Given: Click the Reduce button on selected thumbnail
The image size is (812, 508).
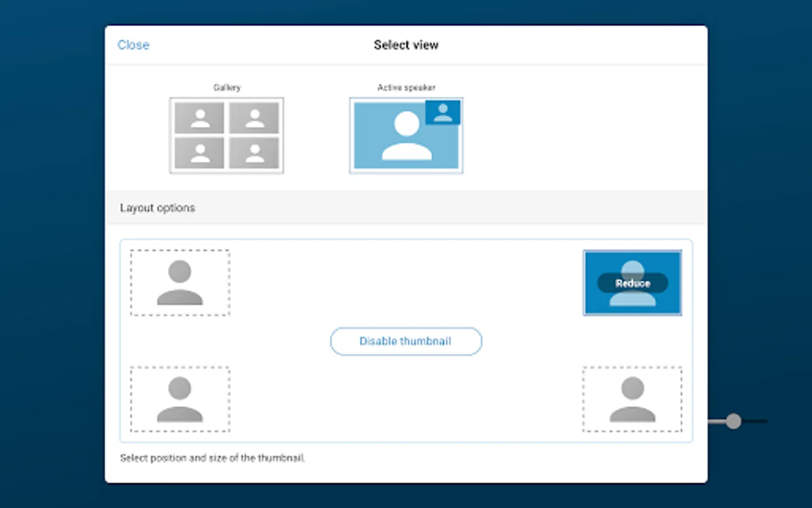Looking at the screenshot, I should [x=633, y=283].
